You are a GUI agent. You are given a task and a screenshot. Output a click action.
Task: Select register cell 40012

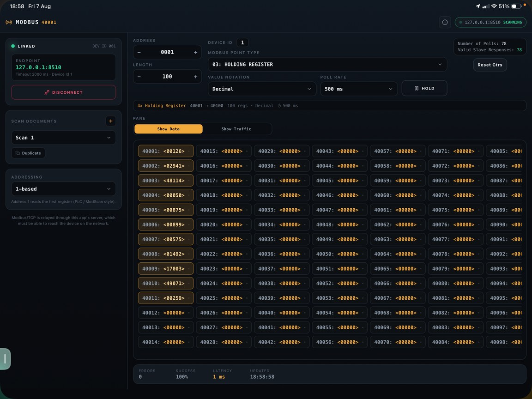pyautogui.click(x=166, y=313)
